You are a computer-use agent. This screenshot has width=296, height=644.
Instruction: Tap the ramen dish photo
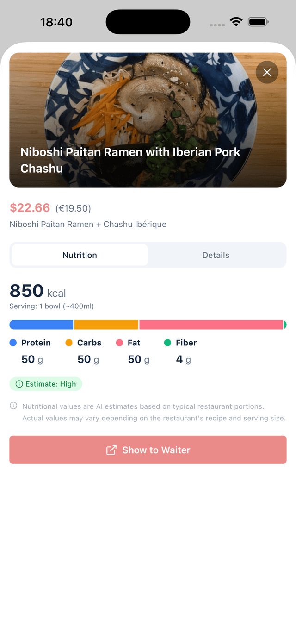(148, 106)
